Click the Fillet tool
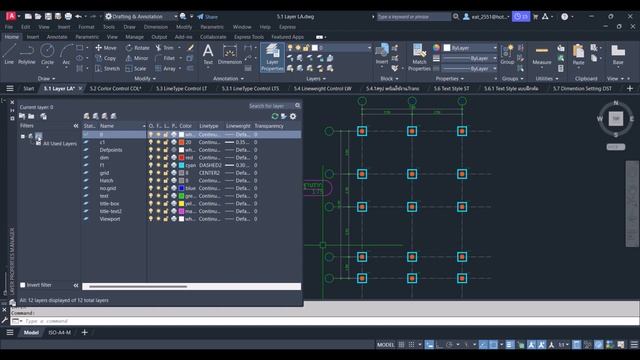The height and width of the screenshot is (360, 640). (165, 58)
